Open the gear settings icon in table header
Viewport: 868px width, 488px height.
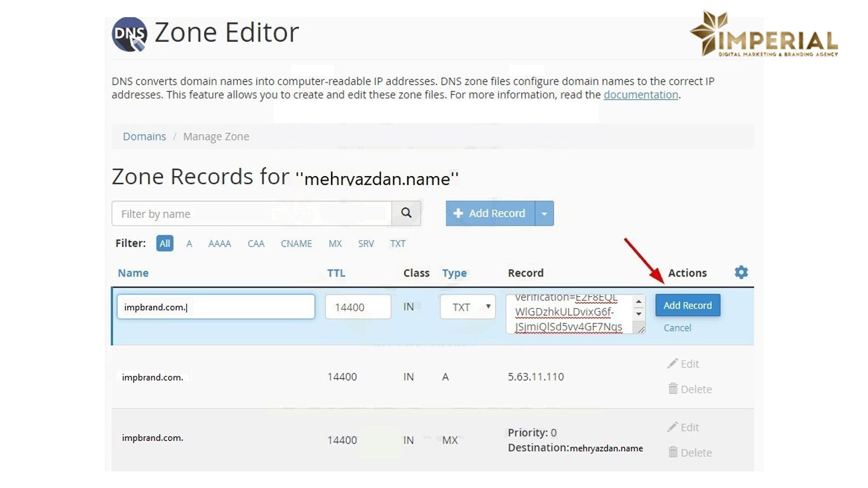(x=741, y=273)
